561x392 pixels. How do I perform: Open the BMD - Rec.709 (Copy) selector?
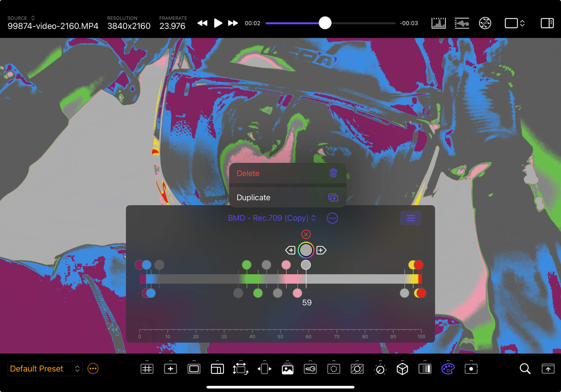click(x=271, y=218)
